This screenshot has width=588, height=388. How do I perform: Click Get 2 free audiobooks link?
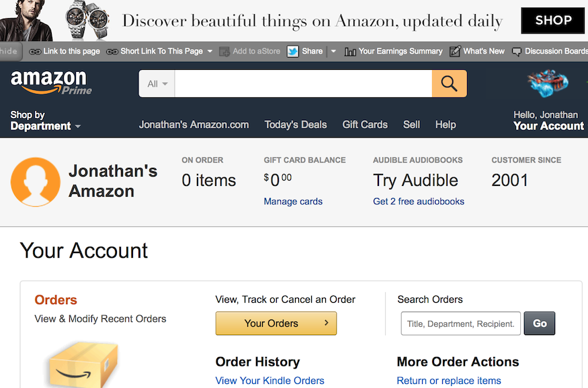(x=419, y=201)
